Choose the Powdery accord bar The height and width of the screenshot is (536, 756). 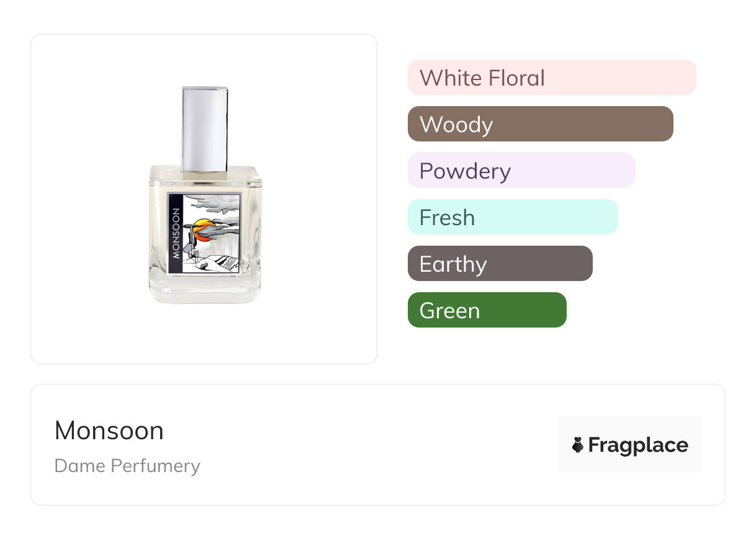click(521, 171)
